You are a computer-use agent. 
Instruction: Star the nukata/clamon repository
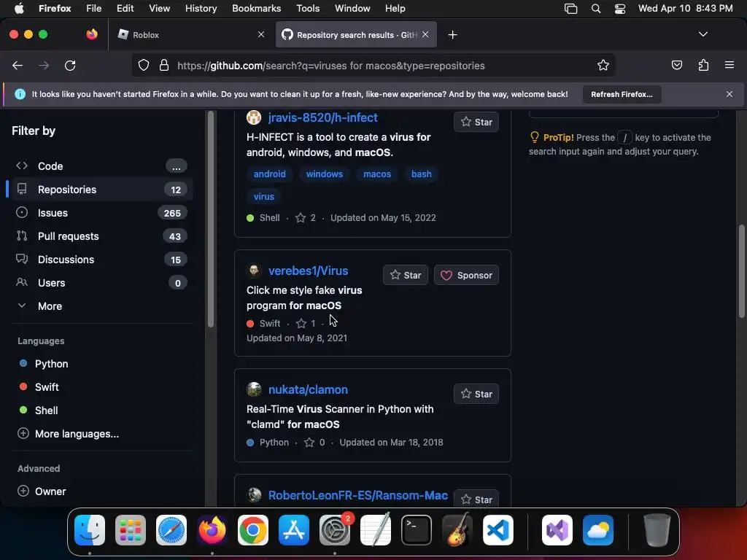pos(476,394)
